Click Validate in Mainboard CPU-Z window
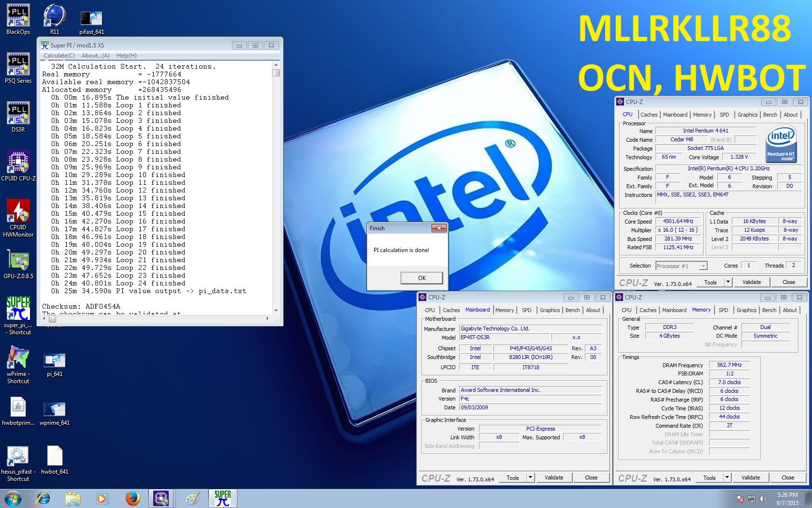 [x=554, y=478]
